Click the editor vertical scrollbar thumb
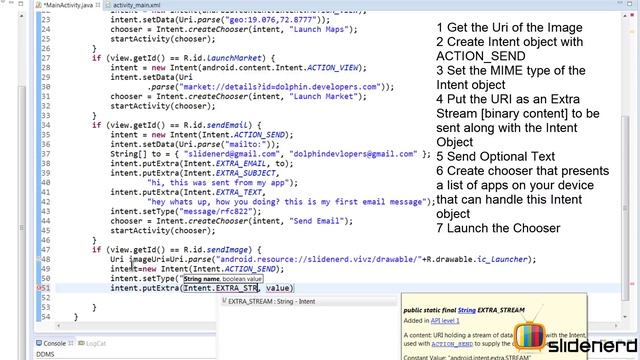 tap(625, 208)
